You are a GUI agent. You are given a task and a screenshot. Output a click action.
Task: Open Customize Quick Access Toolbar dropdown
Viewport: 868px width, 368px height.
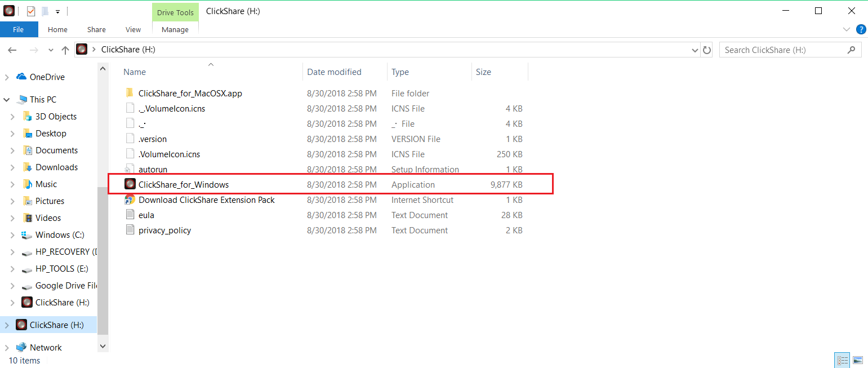[x=58, y=11]
